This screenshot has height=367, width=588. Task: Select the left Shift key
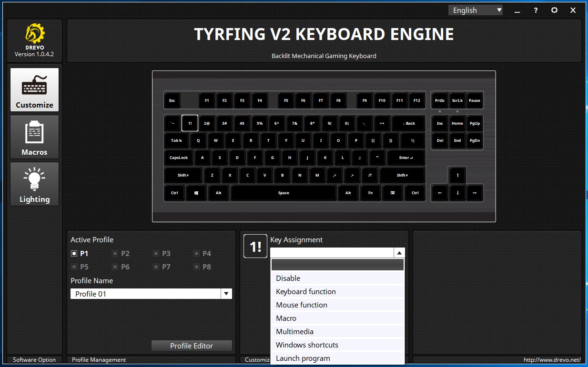click(183, 175)
